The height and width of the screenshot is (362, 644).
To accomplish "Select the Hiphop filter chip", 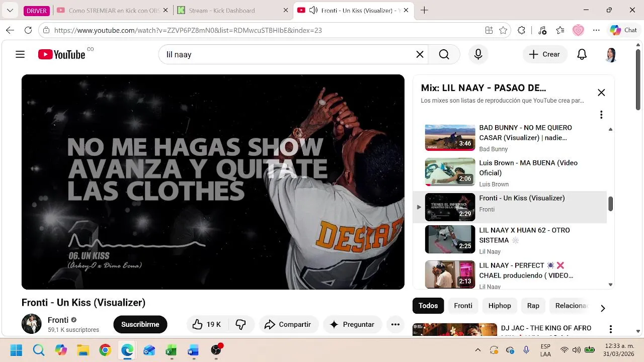I will 500,306.
